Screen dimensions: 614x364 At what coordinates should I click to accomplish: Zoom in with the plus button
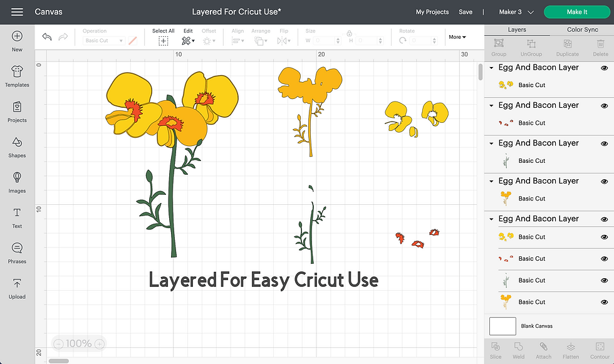tap(100, 344)
